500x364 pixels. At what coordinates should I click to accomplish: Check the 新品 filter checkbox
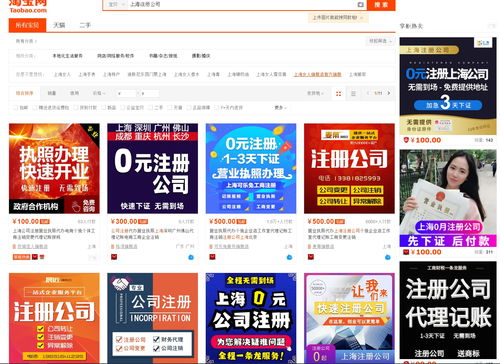click(104, 108)
